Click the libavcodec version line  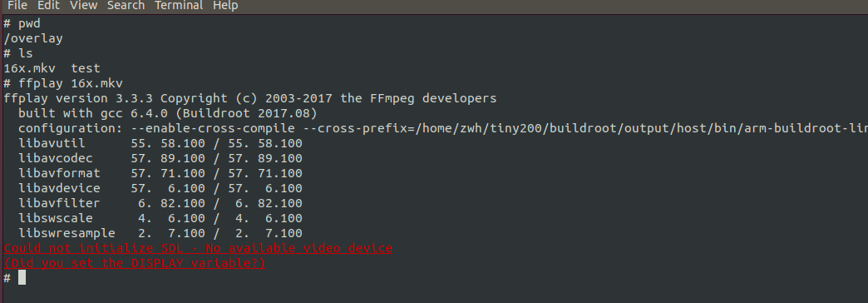click(160, 158)
